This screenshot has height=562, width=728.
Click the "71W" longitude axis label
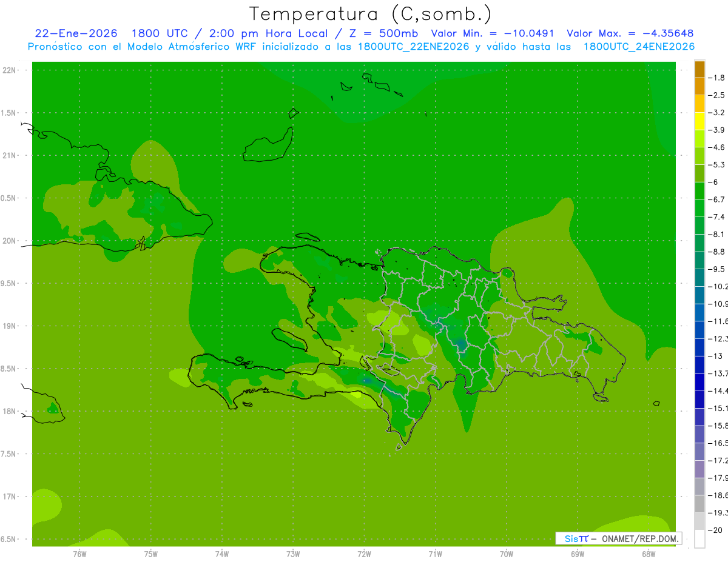point(435,554)
